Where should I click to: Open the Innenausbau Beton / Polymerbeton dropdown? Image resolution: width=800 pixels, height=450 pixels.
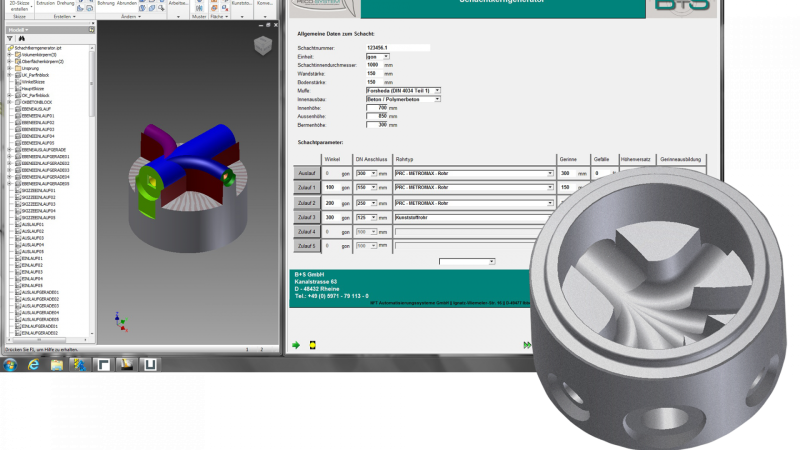pos(436,99)
